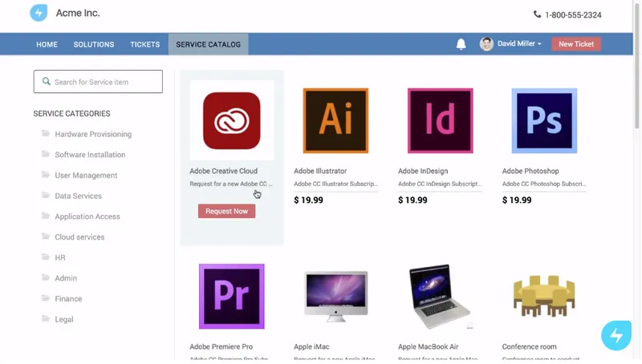Open the User Management category
This screenshot has height=364, width=642.
pos(86,175)
